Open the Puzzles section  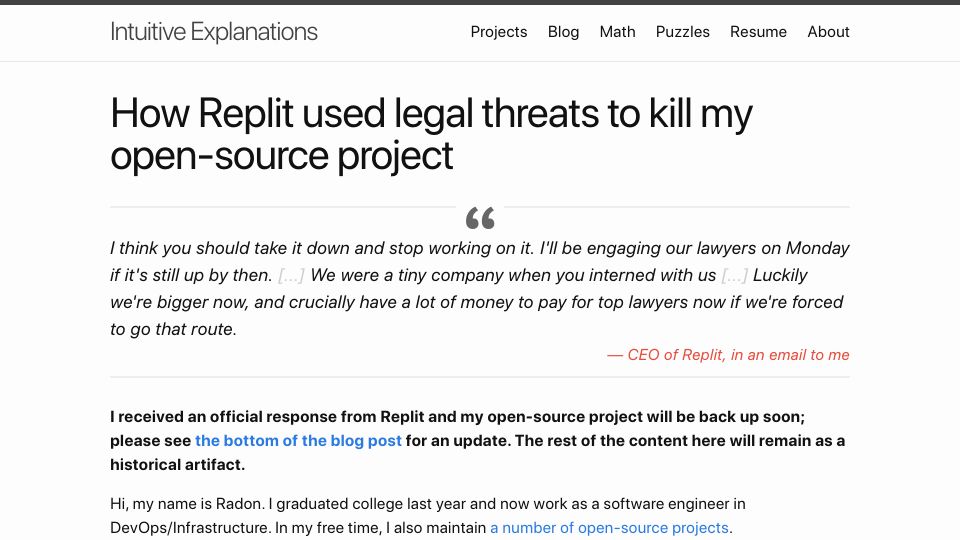coord(683,32)
